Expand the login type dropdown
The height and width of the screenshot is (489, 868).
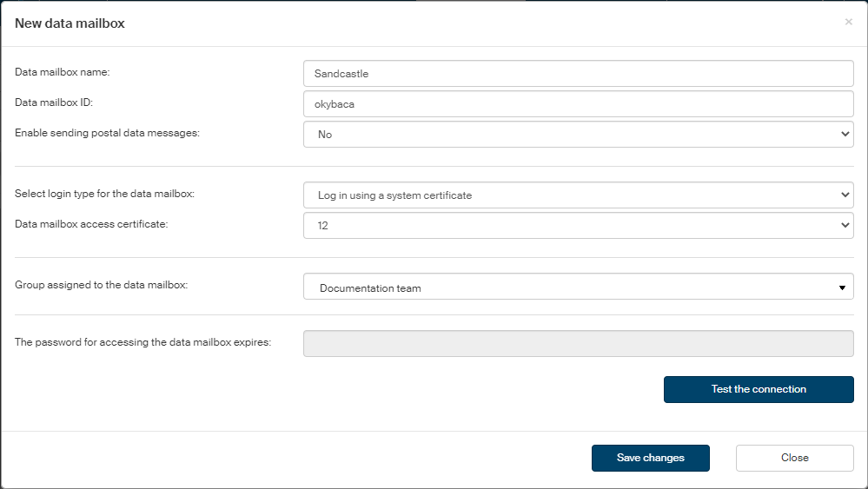click(x=578, y=195)
